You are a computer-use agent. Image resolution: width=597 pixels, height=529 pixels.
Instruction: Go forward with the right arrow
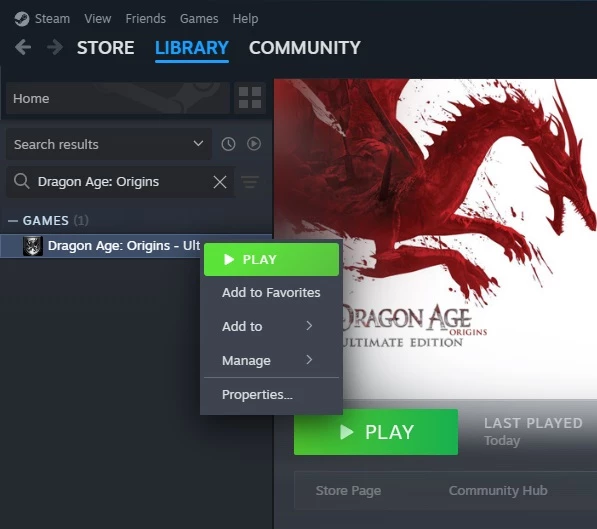click(x=55, y=48)
